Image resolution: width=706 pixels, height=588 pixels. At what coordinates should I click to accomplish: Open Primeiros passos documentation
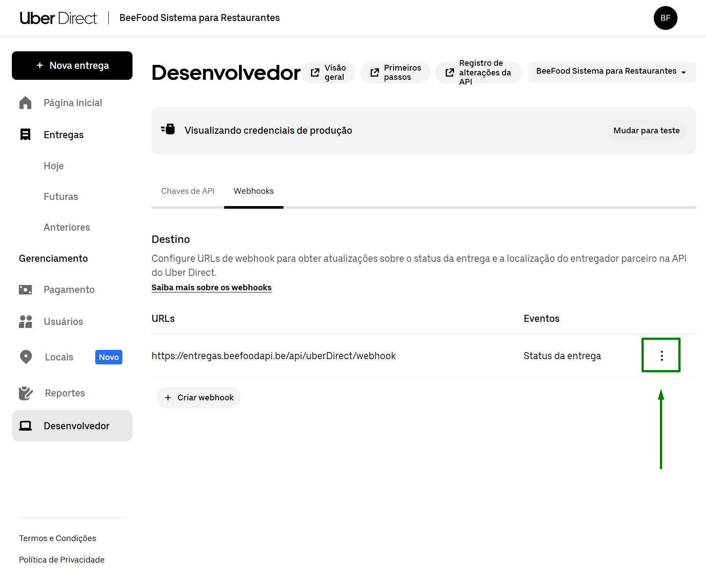click(395, 72)
